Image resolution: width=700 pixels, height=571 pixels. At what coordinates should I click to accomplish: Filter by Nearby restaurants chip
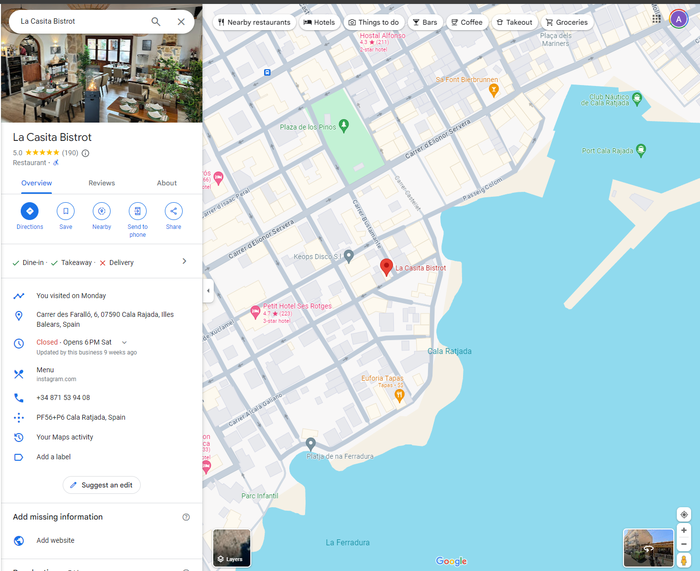tap(254, 22)
